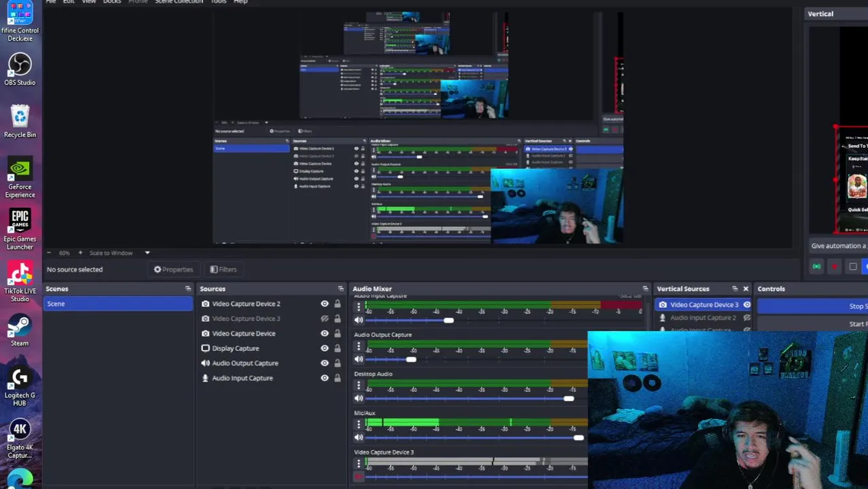Adjust Audio Input Capture volume slider handle
The height and width of the screenshot is (489, 868).
coord(448,320)
